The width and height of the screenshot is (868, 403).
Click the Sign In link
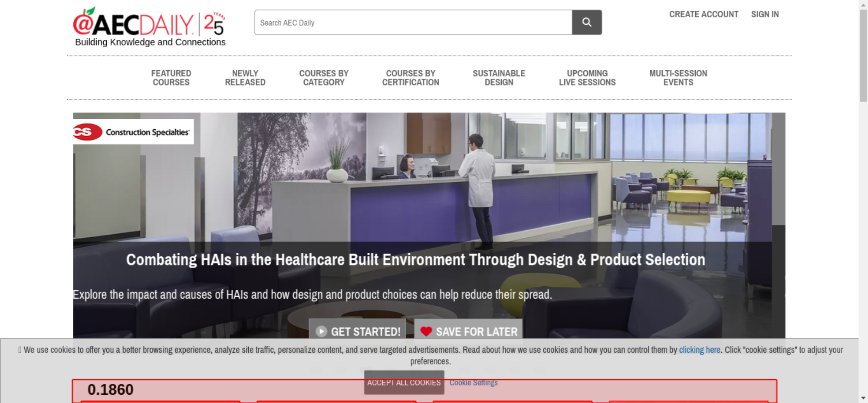[x=765, y=14]
